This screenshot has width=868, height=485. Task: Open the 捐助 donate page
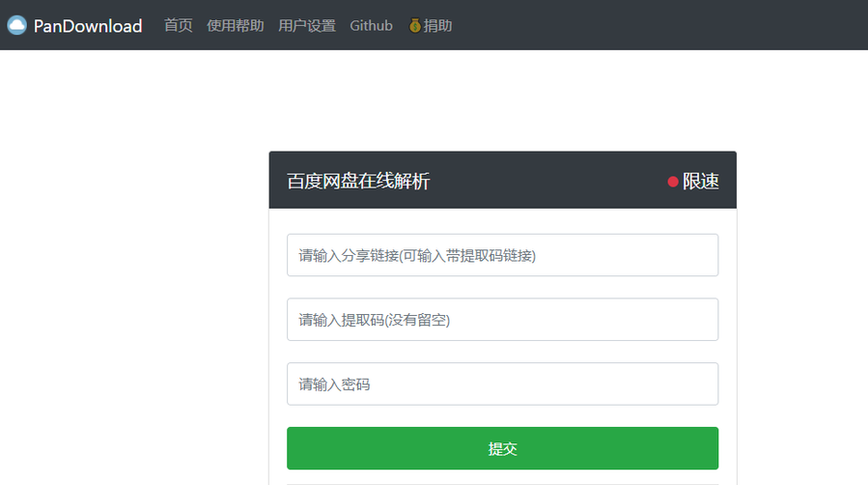point(431,25)
